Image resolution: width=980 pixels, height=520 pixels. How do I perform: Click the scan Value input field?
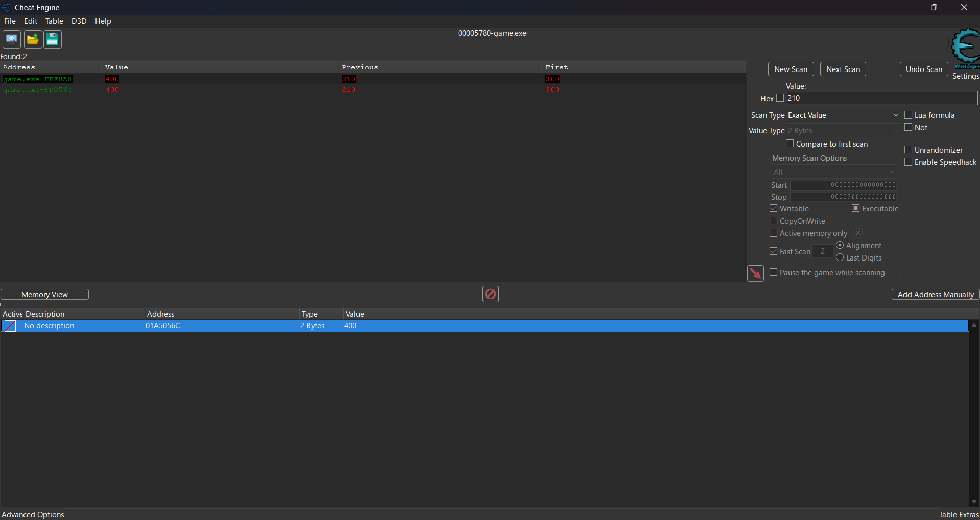881,98
